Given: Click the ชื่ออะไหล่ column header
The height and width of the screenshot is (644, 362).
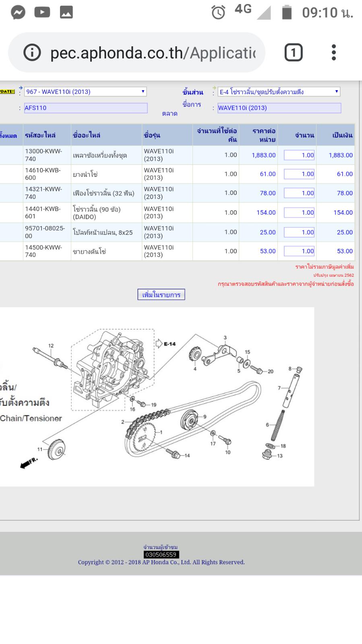Looking at the screenshot, I should tap(87, 135).
